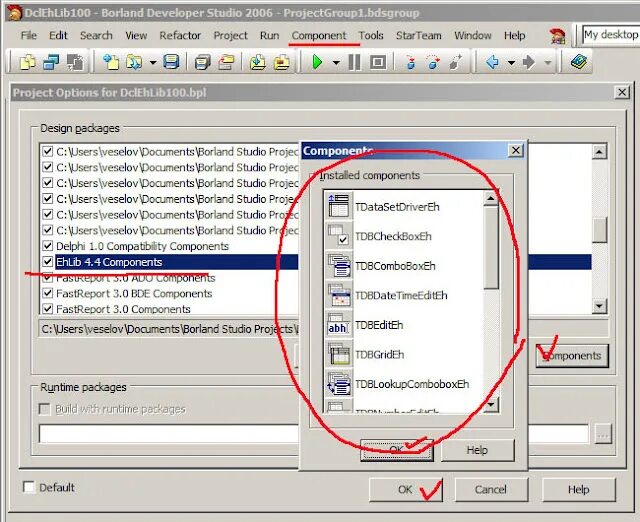Screen dimensions: 640x522
Task: Click the TDBLookupComboboxEh component icon
Action: [338, 384]
